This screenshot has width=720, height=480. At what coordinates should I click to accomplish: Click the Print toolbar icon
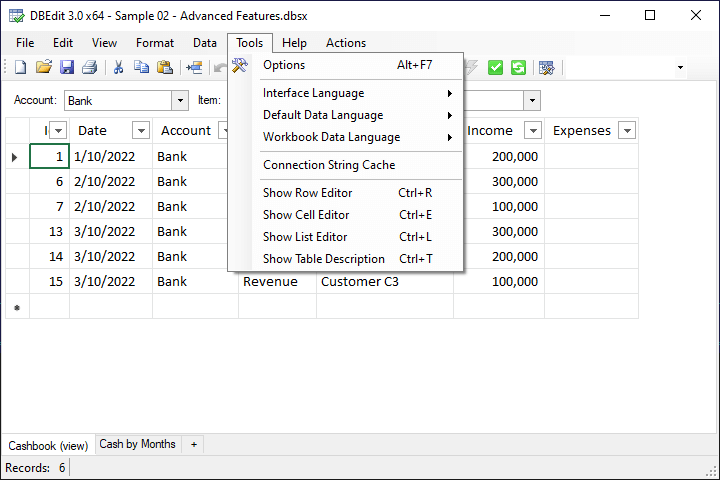tap(90, 67)
